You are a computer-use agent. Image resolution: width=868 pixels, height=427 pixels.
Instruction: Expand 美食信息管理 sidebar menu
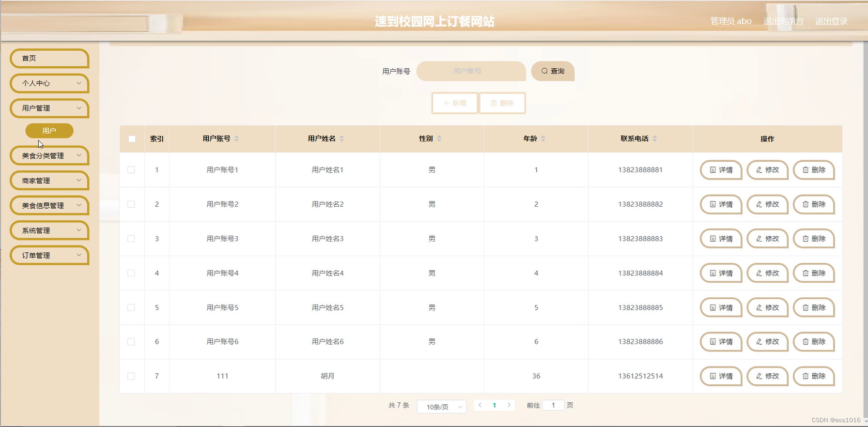click(49, 206)
